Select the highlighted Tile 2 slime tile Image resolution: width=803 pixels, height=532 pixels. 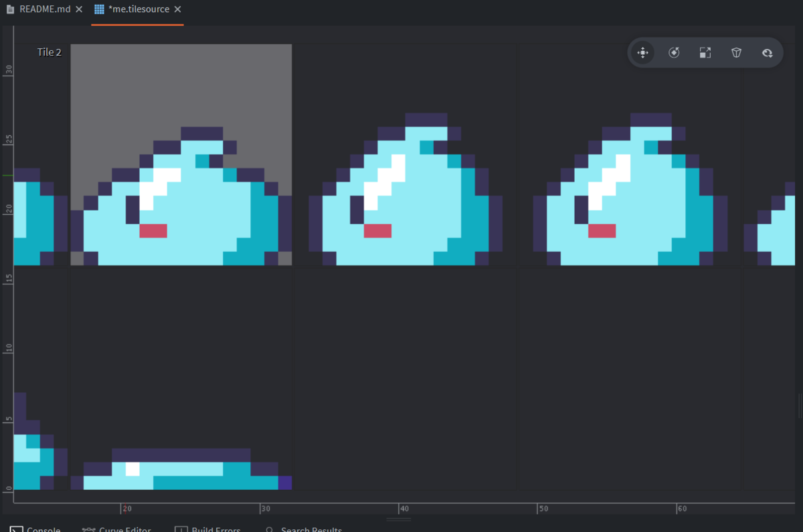tap(181, 155)
